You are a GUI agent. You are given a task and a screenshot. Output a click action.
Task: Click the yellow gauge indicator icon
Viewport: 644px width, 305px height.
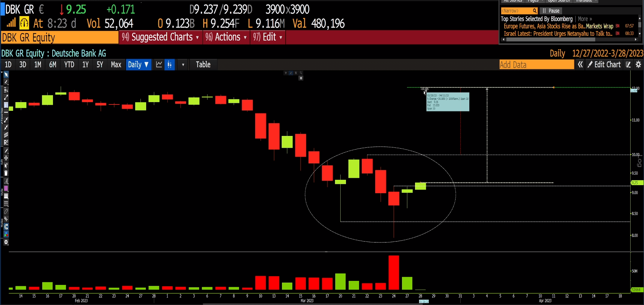point(24,23)
